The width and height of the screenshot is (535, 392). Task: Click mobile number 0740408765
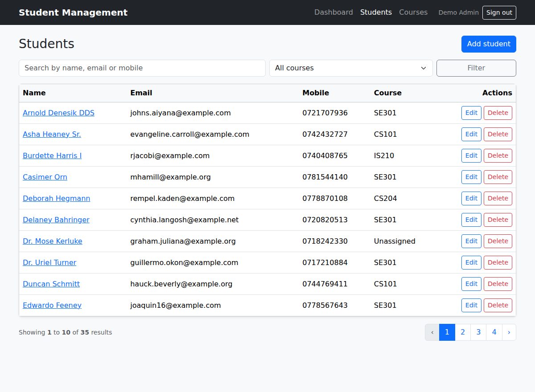325,156
